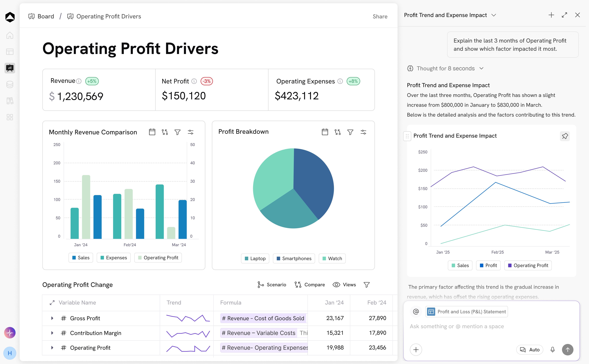Image resolution: width=589 pixels, height=364 pixels.
Task: Click the Share button
Action: pos(380,16)
